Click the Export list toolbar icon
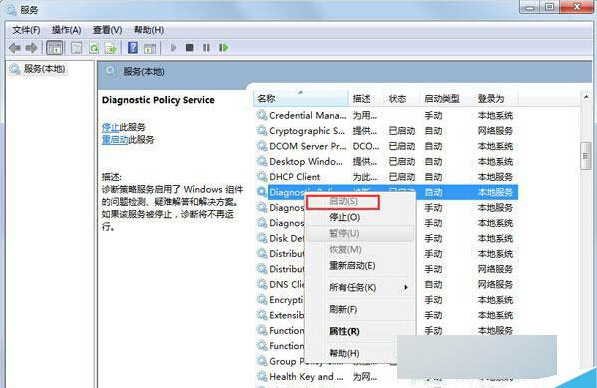This screenshot has width=597, height=388. coord(111,48)
